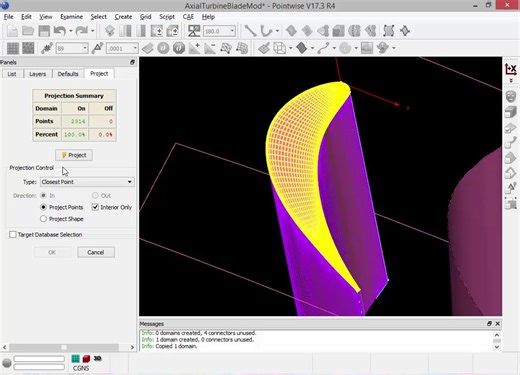Click the structured domain assemble icon
This screenshot has width=520, height=375.
291,31
